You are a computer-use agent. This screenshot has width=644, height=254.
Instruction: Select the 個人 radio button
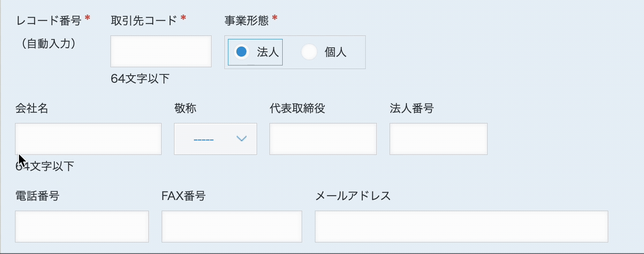(309, 52)
